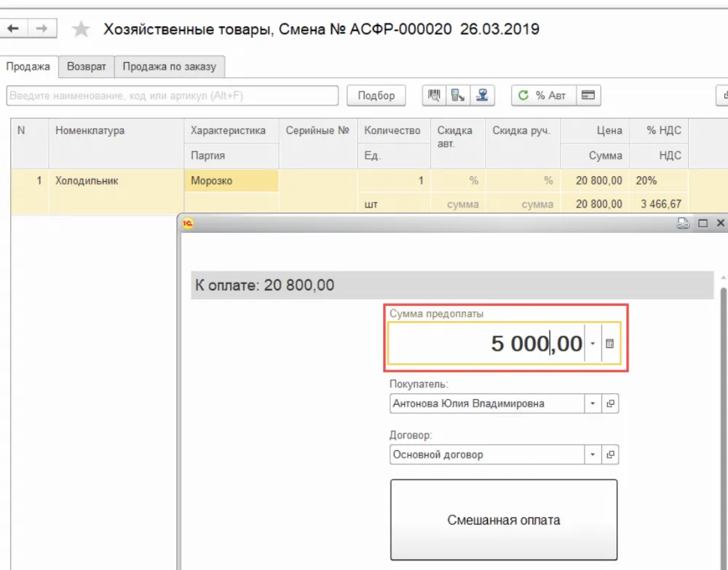This screenshot has width=728, height=570.
Task: Switch to the Возврат tab
Action: (87, 66)
